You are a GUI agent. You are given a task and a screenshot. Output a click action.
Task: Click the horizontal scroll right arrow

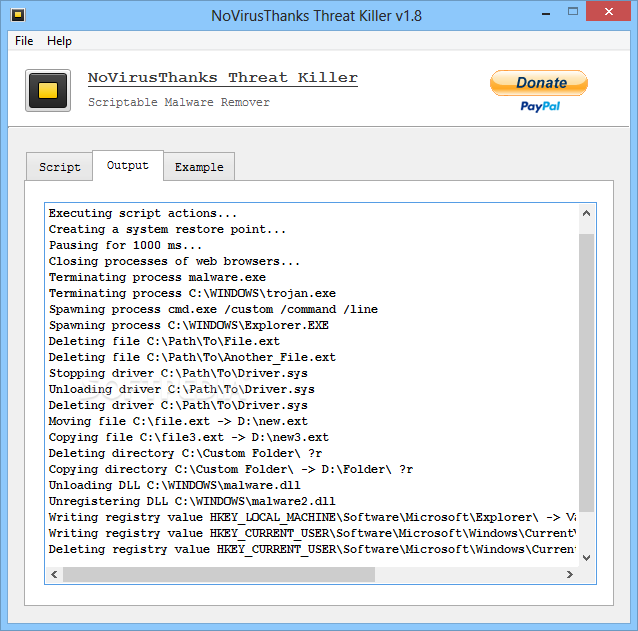(570, 574)
